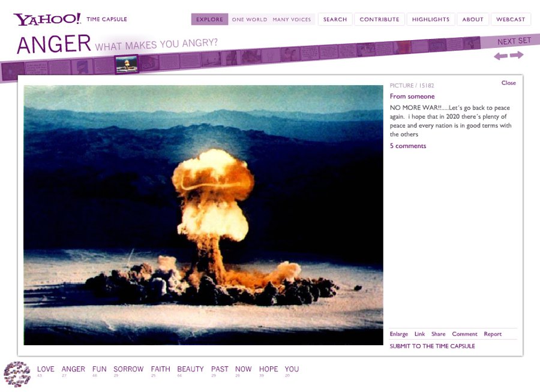This screenshot has width=540, height=392.
Task: Close the picture detail panel
Action: point(508,83)
